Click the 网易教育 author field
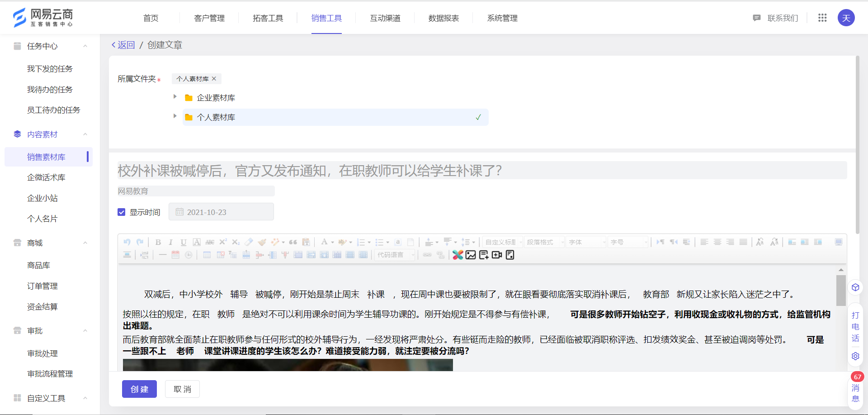868x415 pixels. (196, 191)
